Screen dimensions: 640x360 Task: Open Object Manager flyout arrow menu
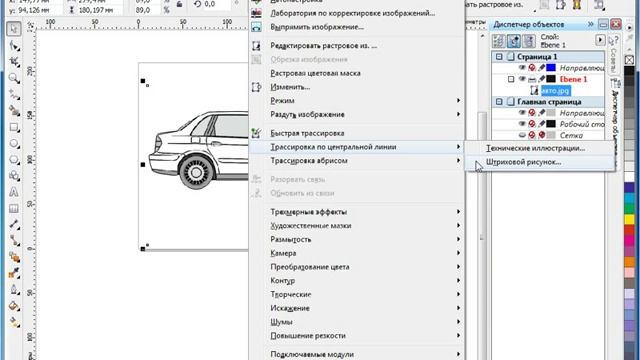600,40
